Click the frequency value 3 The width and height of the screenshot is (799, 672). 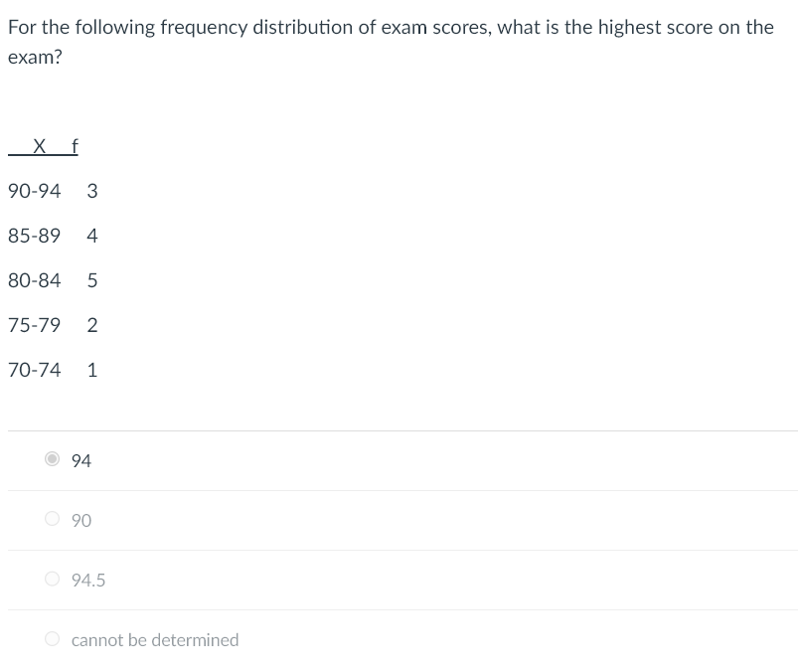click(91, 191)
